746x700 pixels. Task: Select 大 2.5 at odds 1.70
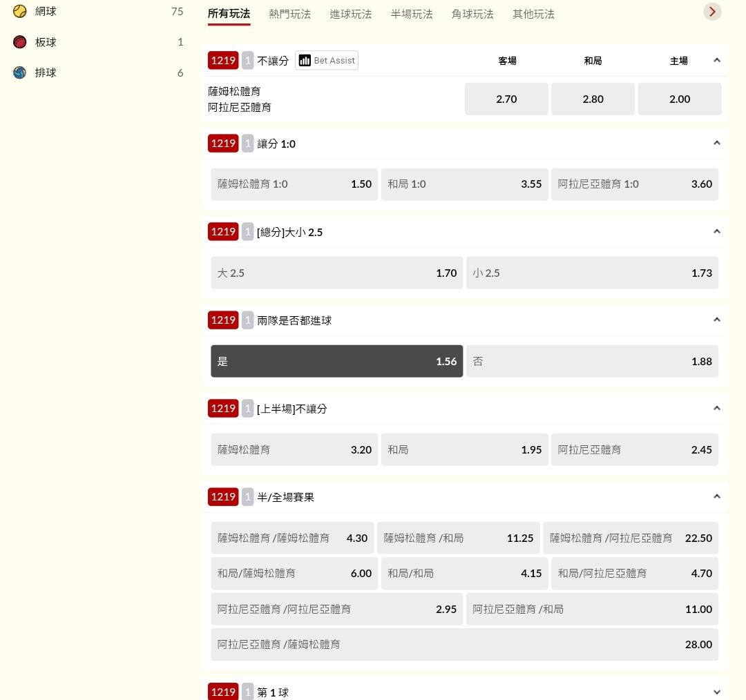click(x=337, y=273)
